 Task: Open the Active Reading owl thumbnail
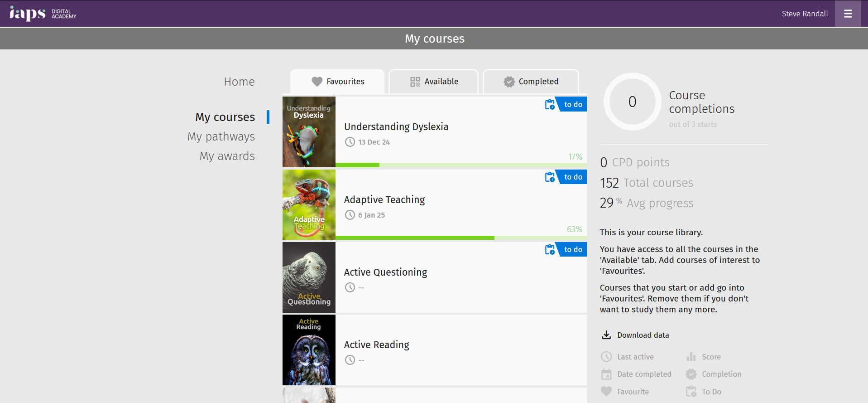pos(309,350)
